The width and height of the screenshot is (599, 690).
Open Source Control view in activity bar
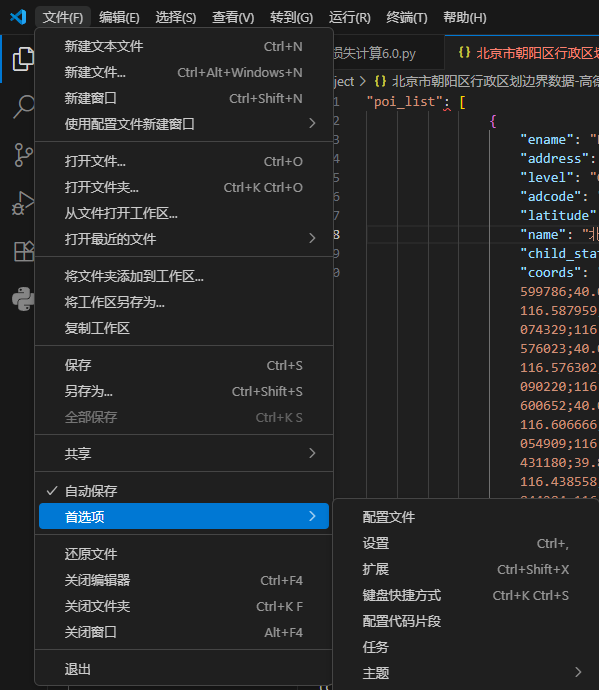click(23, 155)
